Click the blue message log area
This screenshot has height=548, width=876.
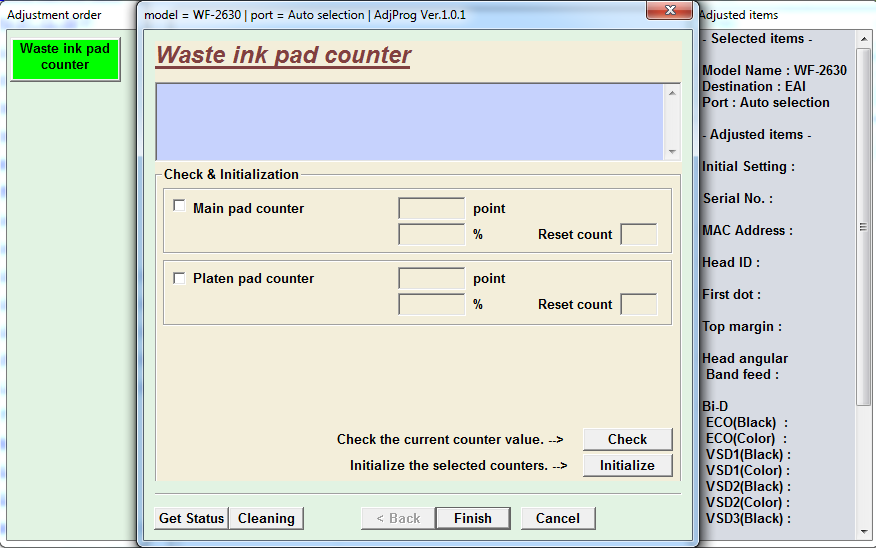(410, 122)
